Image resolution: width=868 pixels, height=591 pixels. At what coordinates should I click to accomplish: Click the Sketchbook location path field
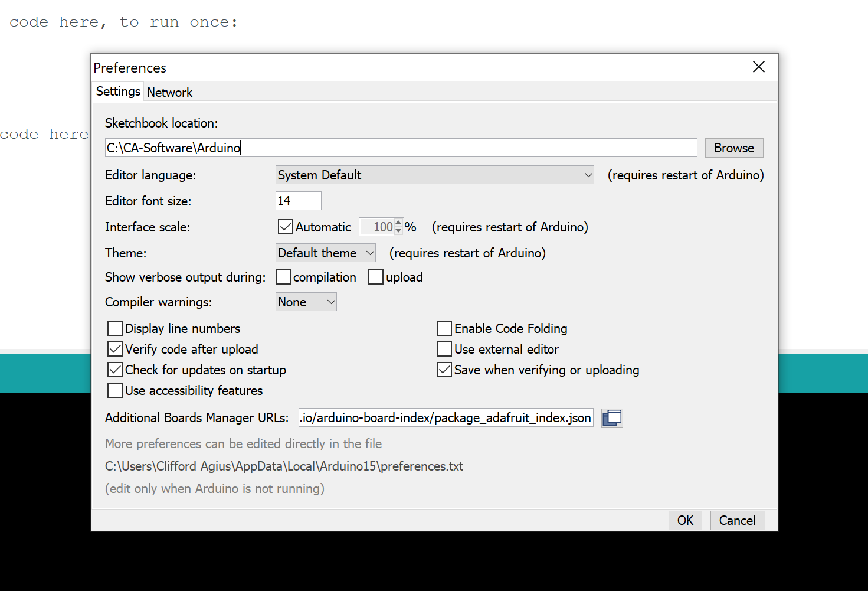coord(401,148)
